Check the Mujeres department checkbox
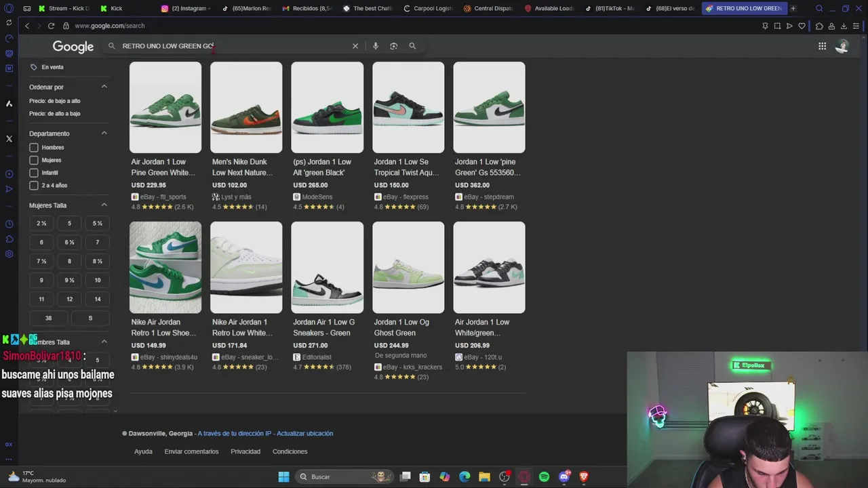This screenshot has width=868, height=488. coord(34,160)
